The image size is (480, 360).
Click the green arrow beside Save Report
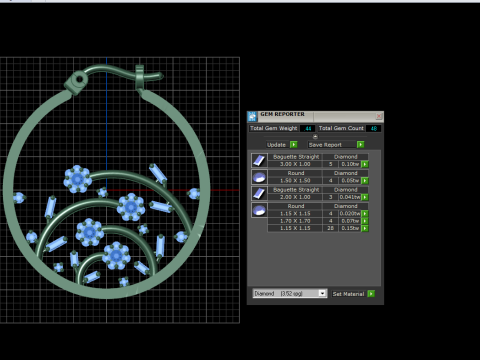click(x=360, y=145)
